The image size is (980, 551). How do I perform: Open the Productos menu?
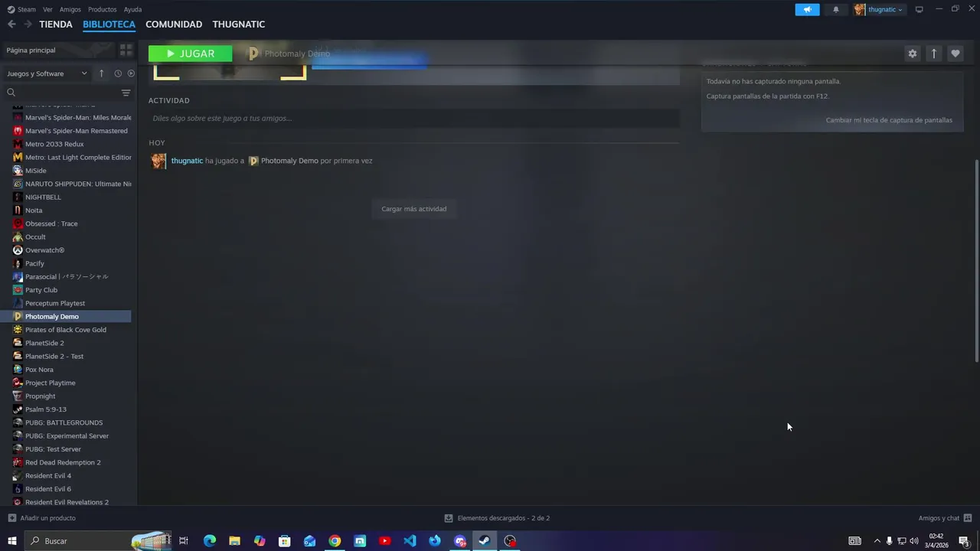pyautogui.click(x=102, y=9)
